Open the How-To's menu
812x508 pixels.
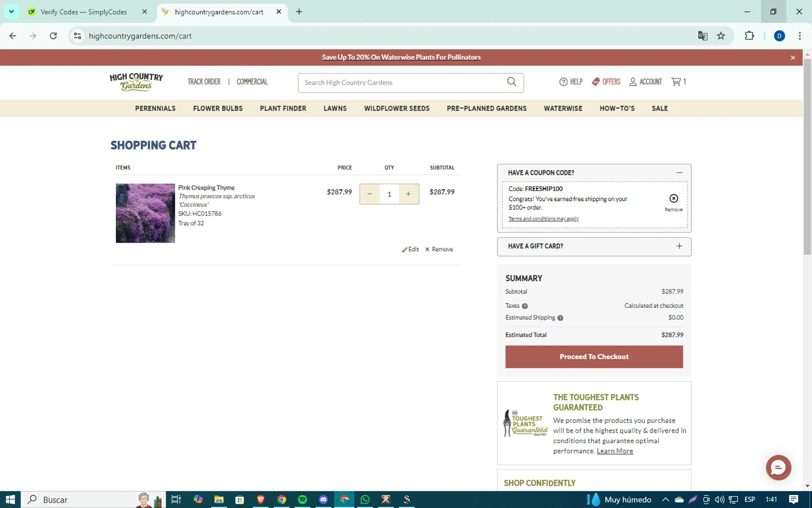click(x=617, y=108)
